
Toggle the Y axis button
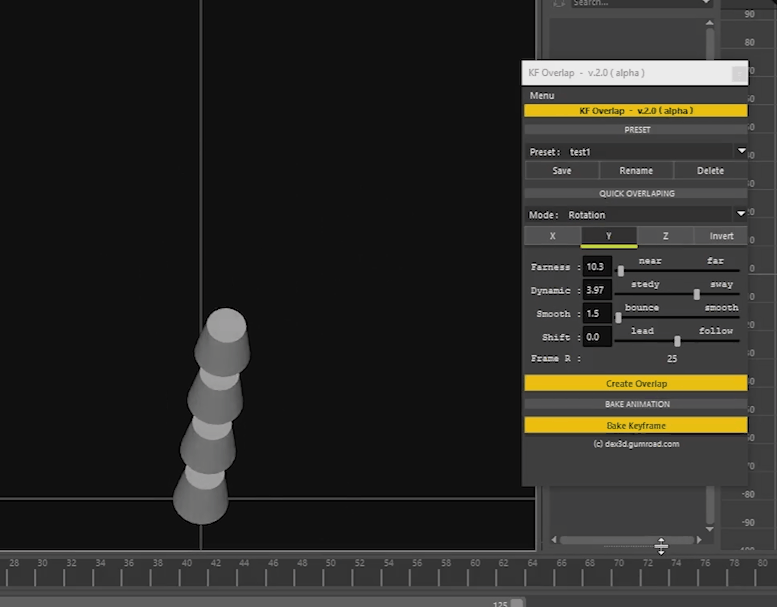(x=609, y=236)
